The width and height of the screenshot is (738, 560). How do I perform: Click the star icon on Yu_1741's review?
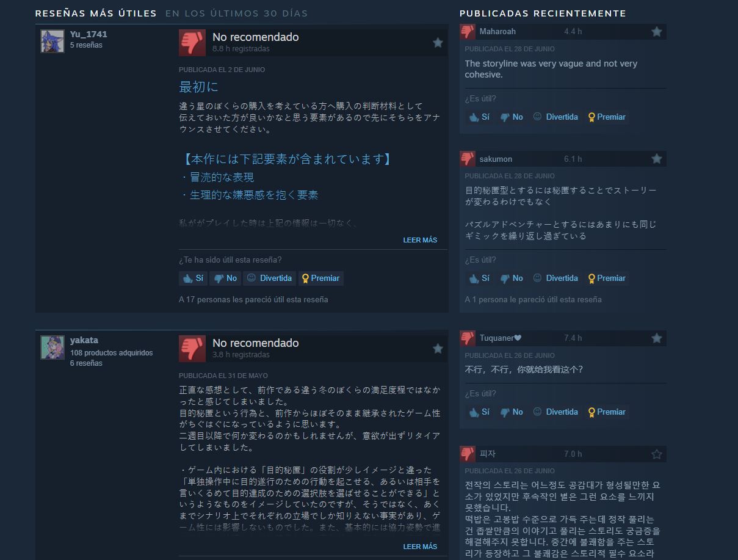(438, 43)
